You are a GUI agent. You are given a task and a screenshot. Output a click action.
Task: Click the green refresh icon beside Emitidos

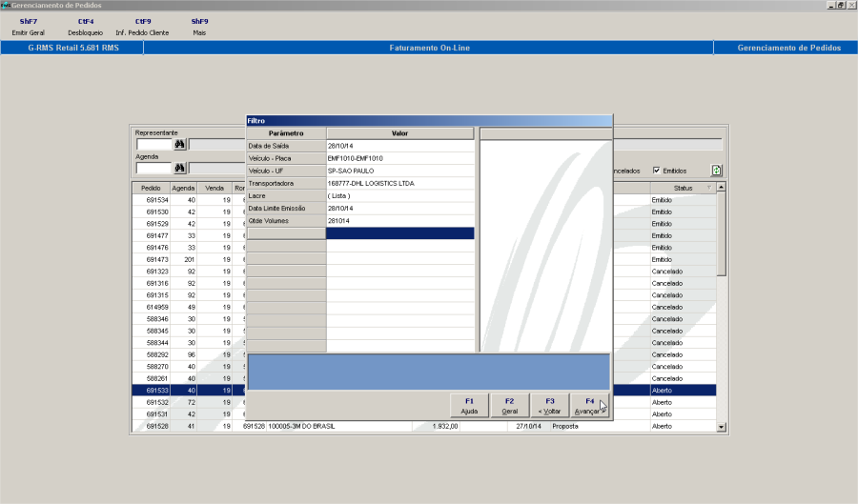pos(716,171)
